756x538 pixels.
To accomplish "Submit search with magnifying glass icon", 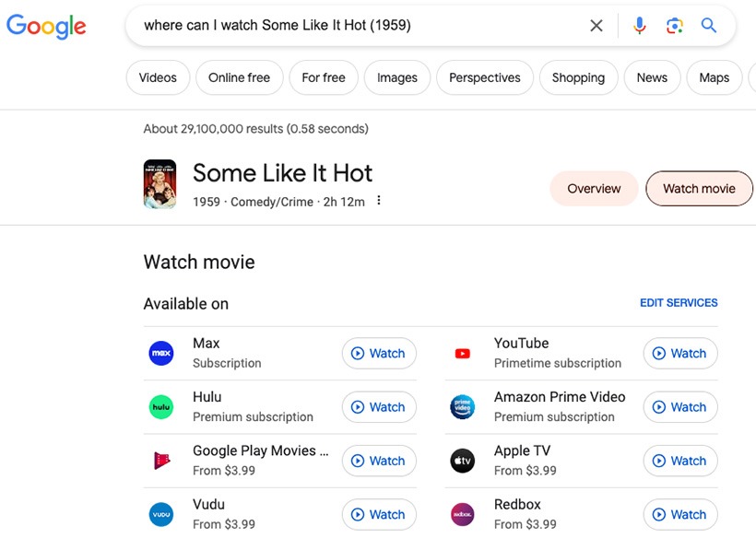I will coord(708,25).
